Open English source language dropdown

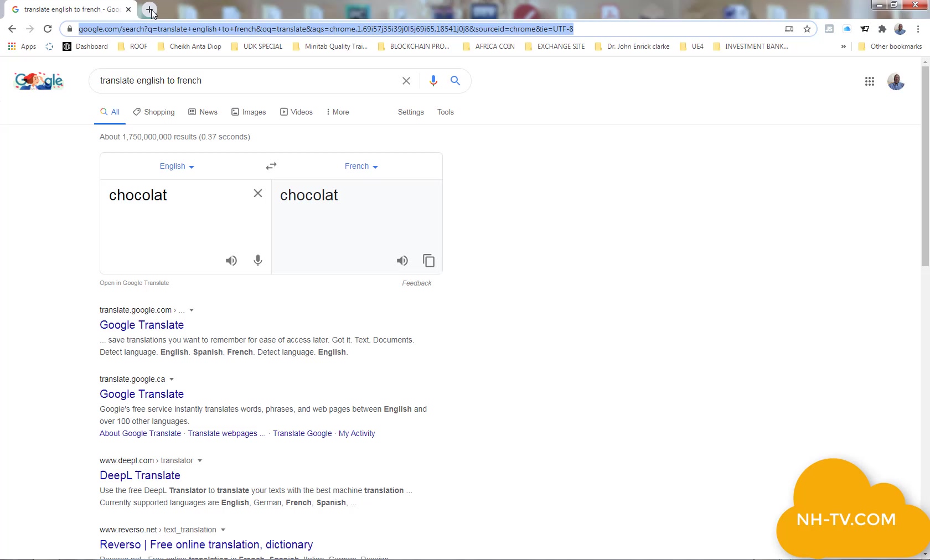click(x=177, y=167)
